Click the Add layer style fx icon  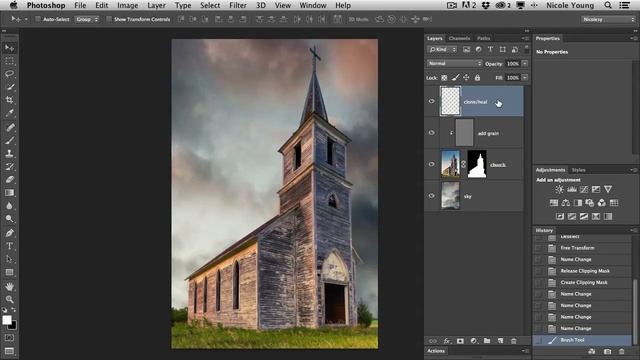(x=447, y=341)
